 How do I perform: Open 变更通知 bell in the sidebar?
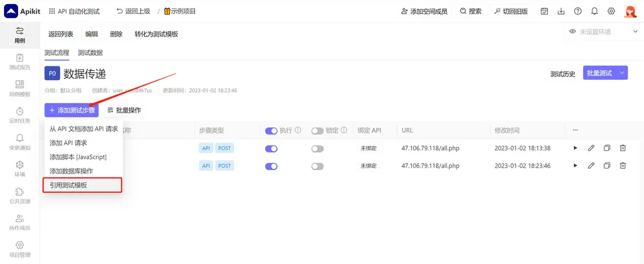tap(19, 142)
